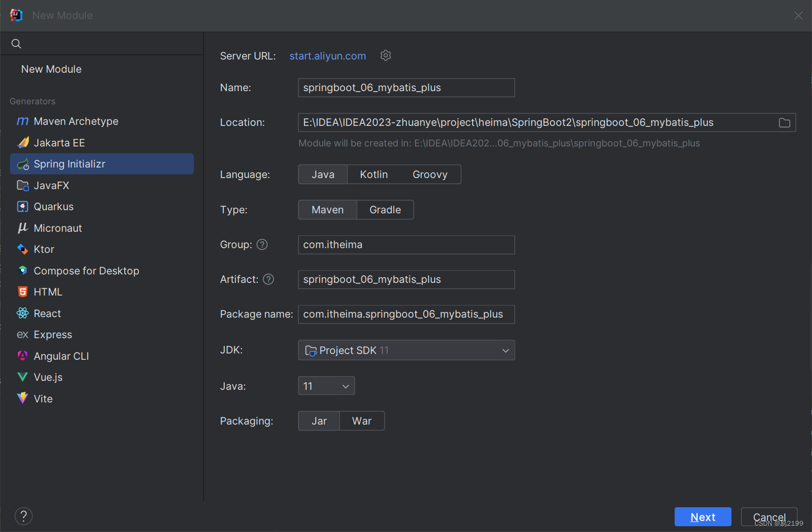Click the Vite lightning icon
This screenshot has width=812, height=532.
(x=23, y=399)
